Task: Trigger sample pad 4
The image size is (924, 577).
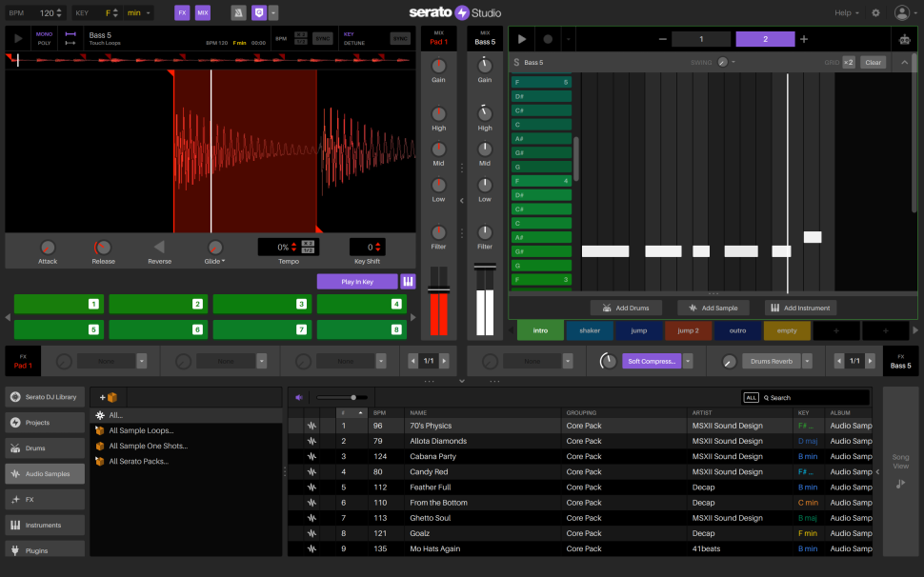Action: tap(362, 304)
